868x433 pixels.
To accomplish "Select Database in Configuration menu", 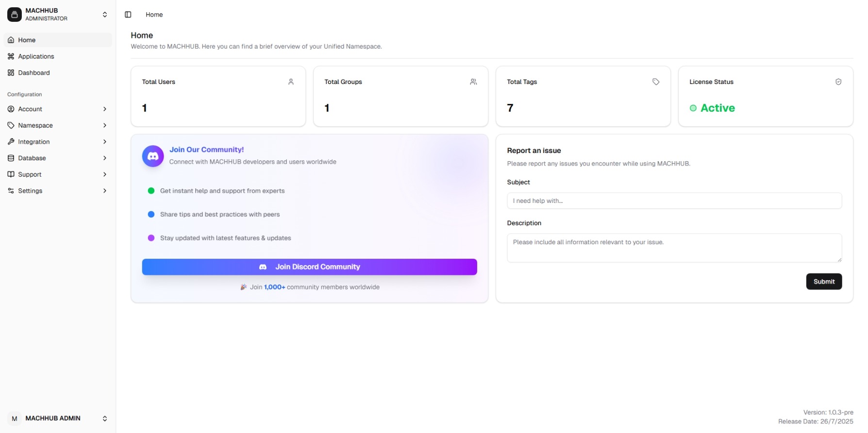I will click(x=58, y=158).
